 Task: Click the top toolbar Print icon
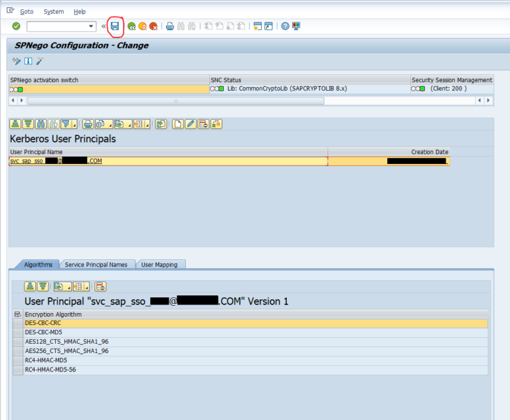(170, 27)
